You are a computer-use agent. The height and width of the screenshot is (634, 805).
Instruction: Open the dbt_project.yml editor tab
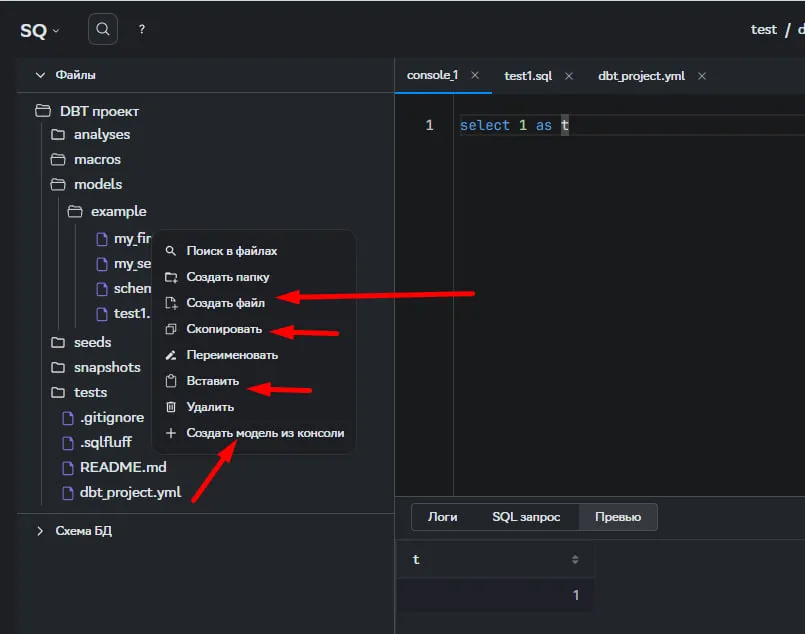pyautogui.click(x=641, y=76)
